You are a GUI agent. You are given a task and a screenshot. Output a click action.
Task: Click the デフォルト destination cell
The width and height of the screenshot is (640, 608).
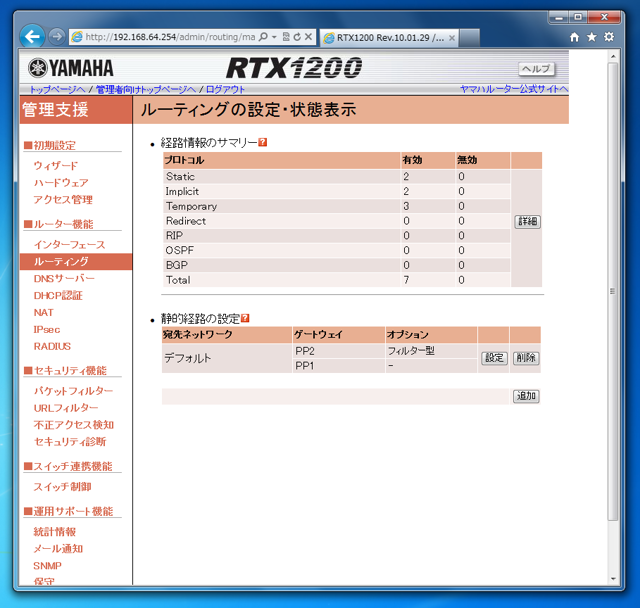[x=227, y=358]
